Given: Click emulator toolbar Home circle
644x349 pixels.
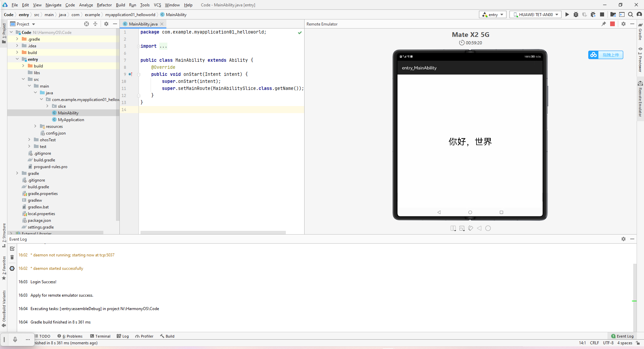Looking at the screenshot, I should [488, 228].
